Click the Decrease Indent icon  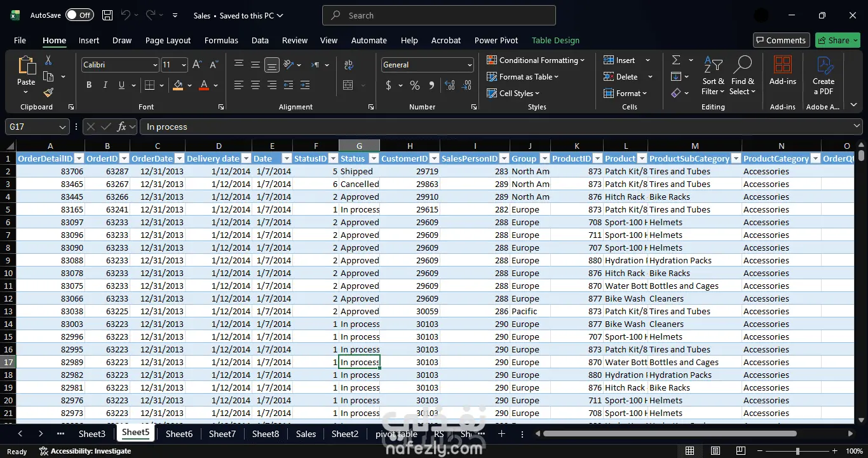288,85
